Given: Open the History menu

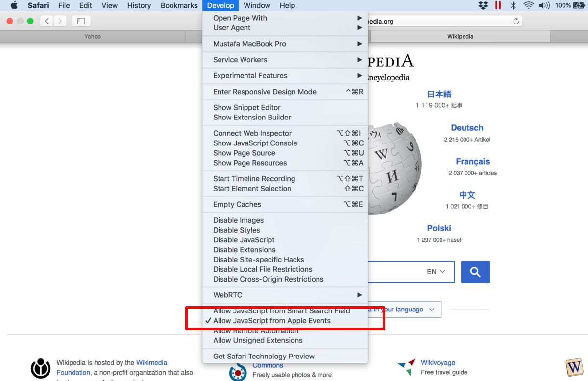Looking at the screenshot, I should point(139,5).
